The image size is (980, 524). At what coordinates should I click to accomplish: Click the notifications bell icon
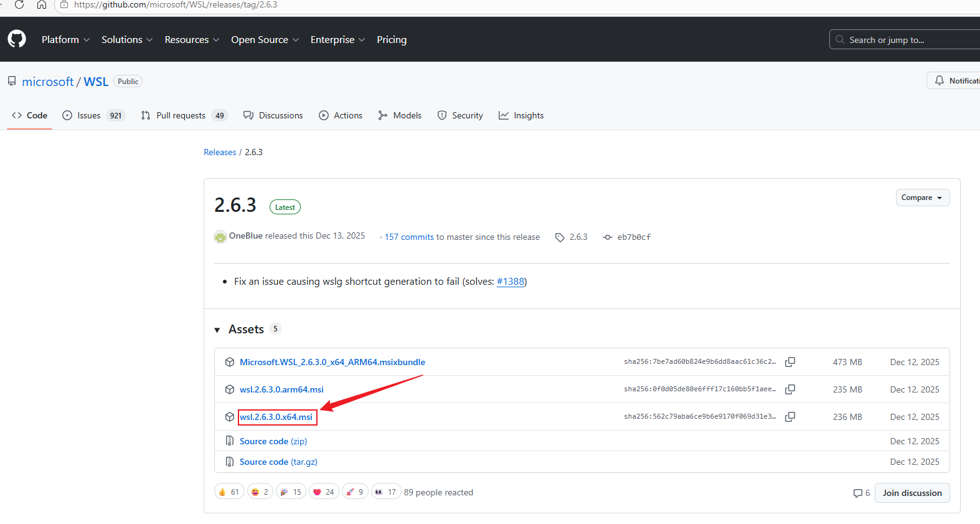940,80
